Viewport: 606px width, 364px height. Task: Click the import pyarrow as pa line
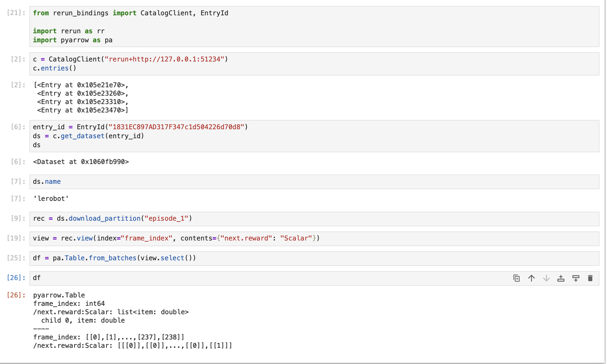coord(73,40)
